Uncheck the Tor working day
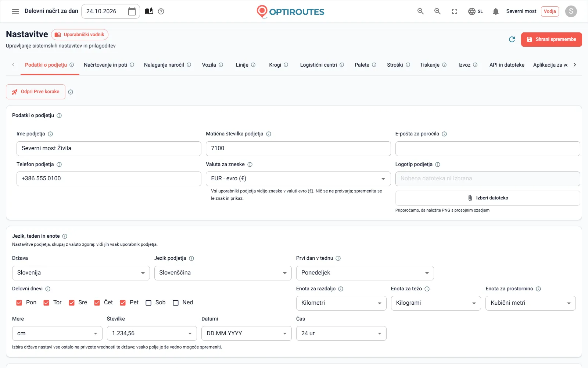588x368 pixels. (46, 303)
